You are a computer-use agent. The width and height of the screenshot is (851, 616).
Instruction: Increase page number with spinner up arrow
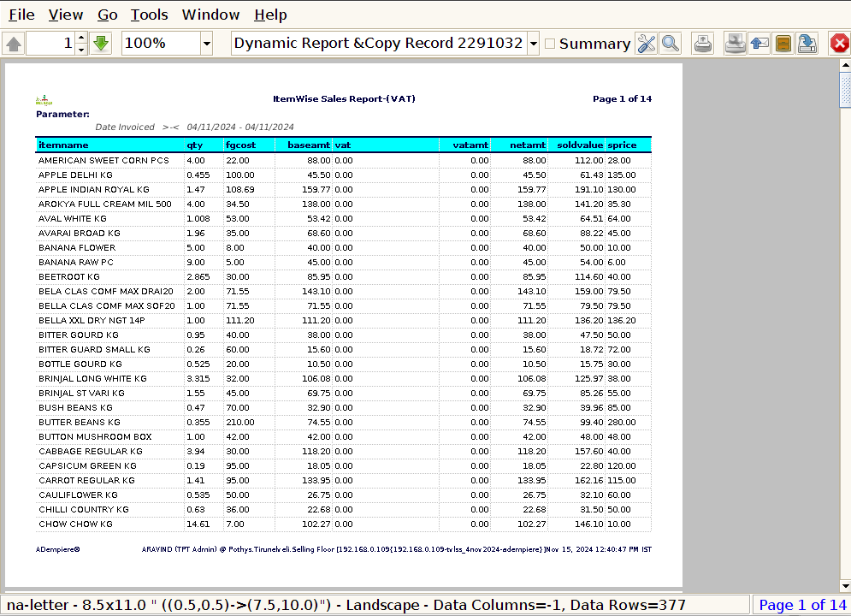click(81, 38)
